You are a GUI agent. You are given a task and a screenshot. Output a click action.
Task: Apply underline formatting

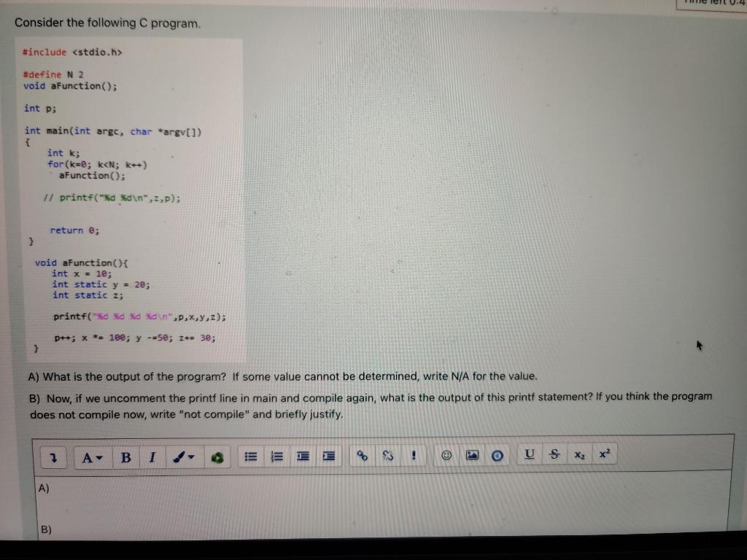pos(529,455)
